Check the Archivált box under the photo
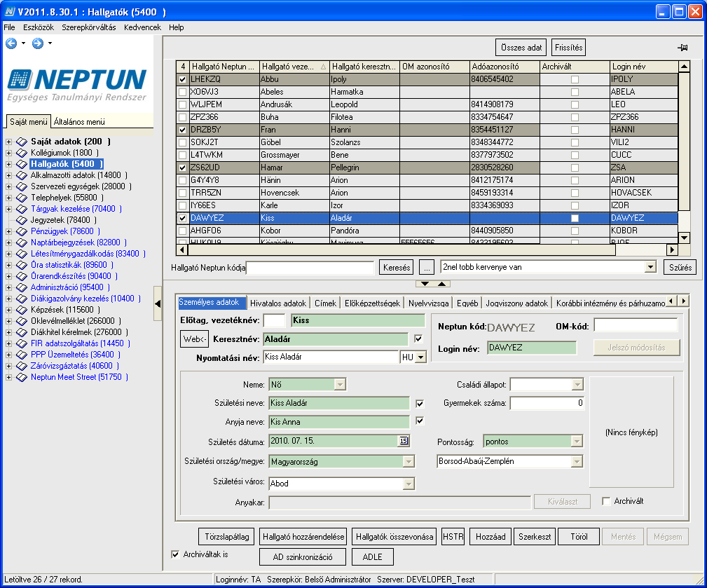 click(607, 501)
